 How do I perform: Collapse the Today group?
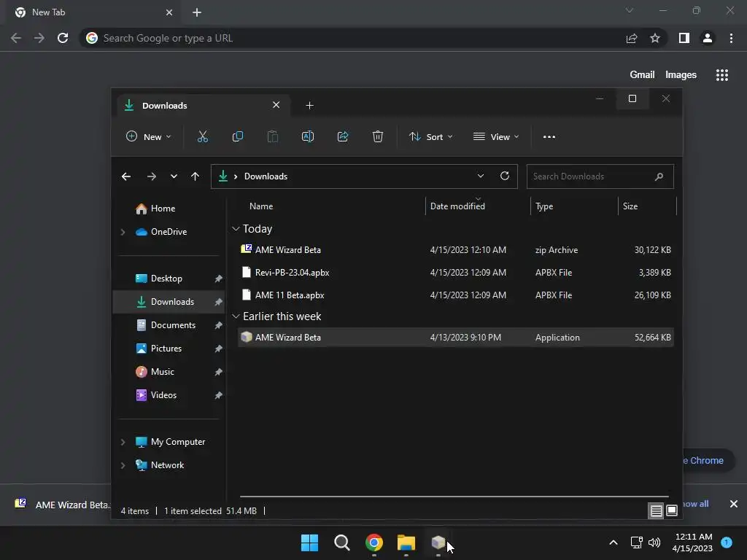click(236, 229)
